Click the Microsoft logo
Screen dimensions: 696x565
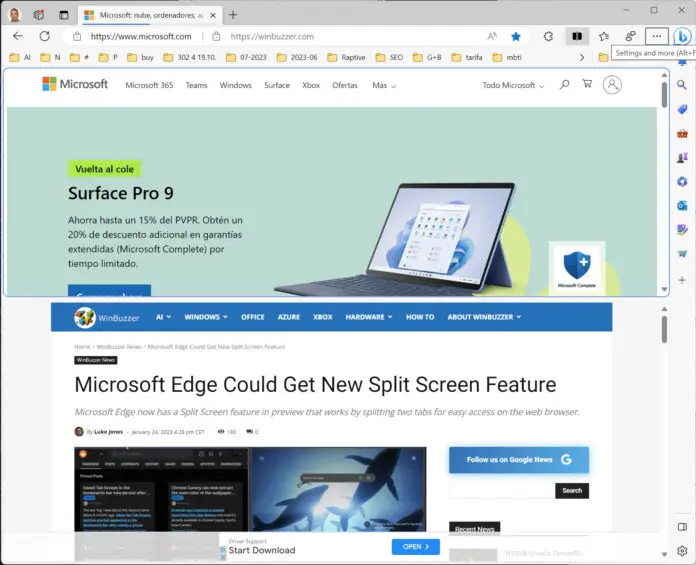75,84
